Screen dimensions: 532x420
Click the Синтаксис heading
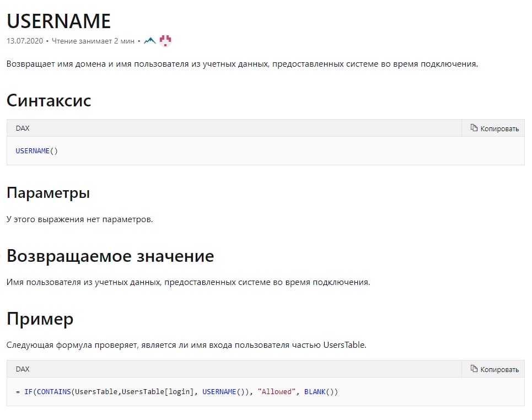[x=49, y=100]
